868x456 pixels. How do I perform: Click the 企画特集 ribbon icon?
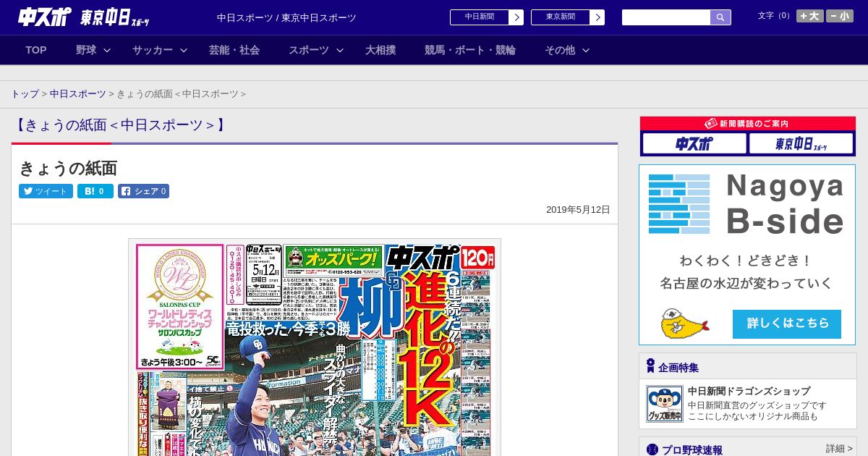coord(650,366)
